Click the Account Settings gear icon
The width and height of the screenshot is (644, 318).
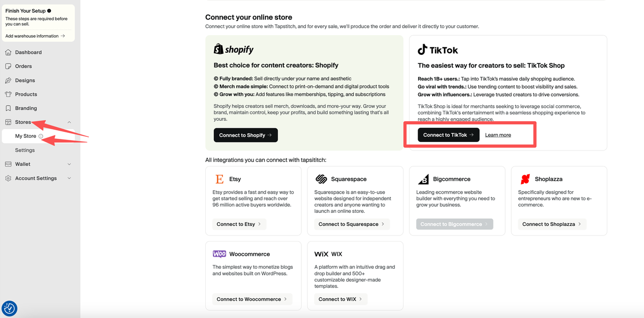[8, 178]
